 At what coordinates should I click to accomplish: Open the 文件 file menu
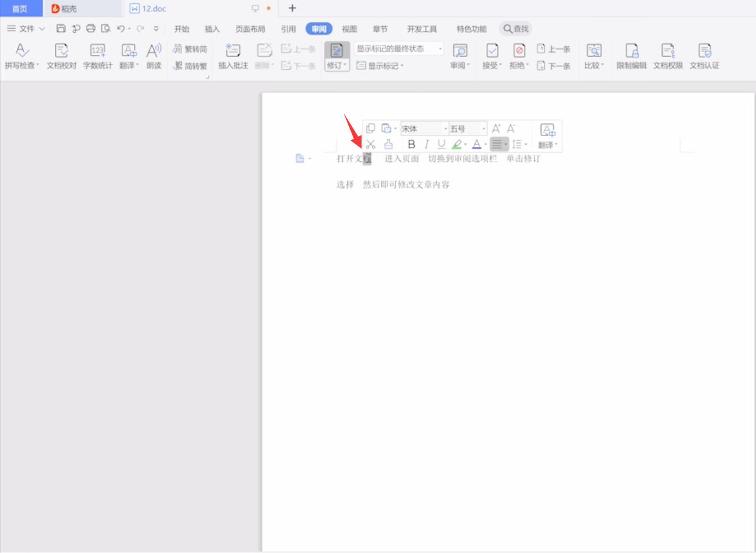[x=26, y=29]
